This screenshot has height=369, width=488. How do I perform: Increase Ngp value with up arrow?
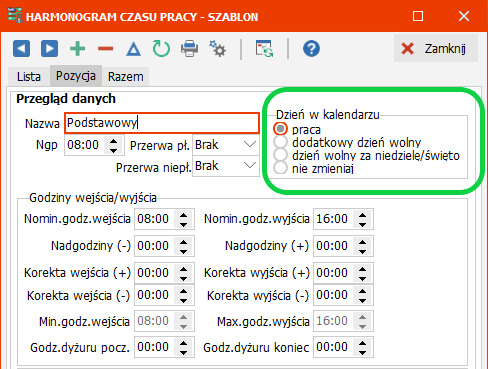[x=114, y=141]
